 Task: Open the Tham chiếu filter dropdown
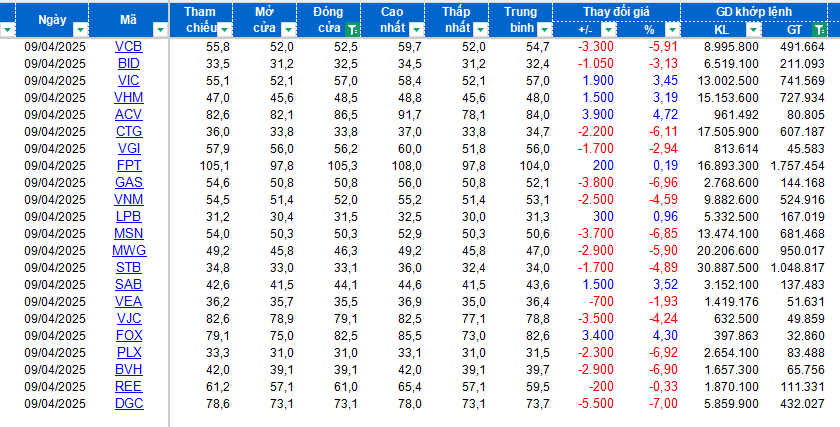[225, 29]
